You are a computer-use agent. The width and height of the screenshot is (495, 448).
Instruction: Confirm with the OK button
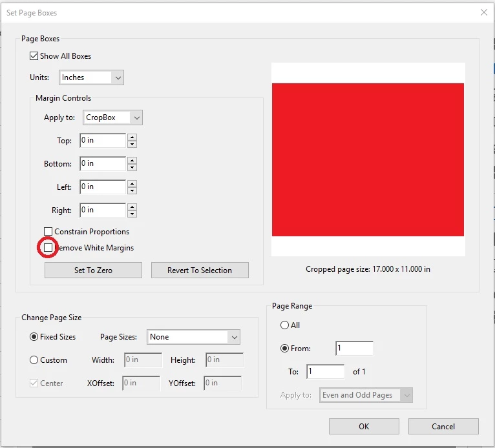coord(364,427)
